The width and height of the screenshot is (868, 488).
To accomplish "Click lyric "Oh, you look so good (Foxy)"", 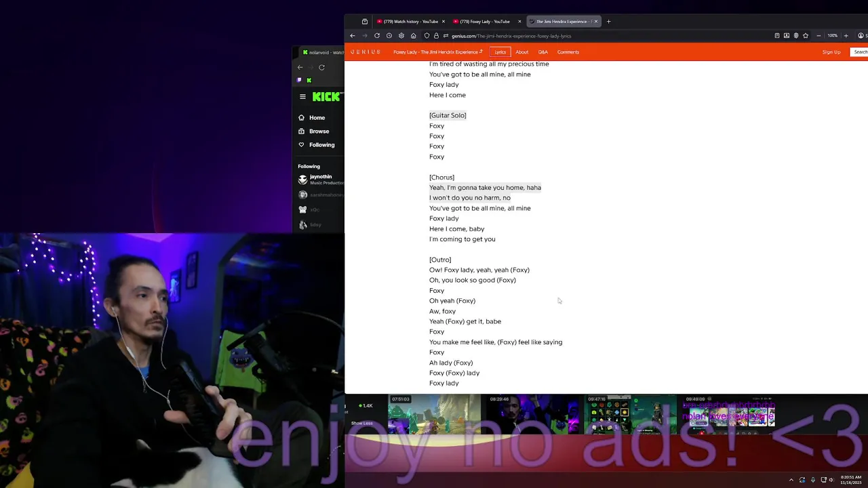I will click(473, 280).
